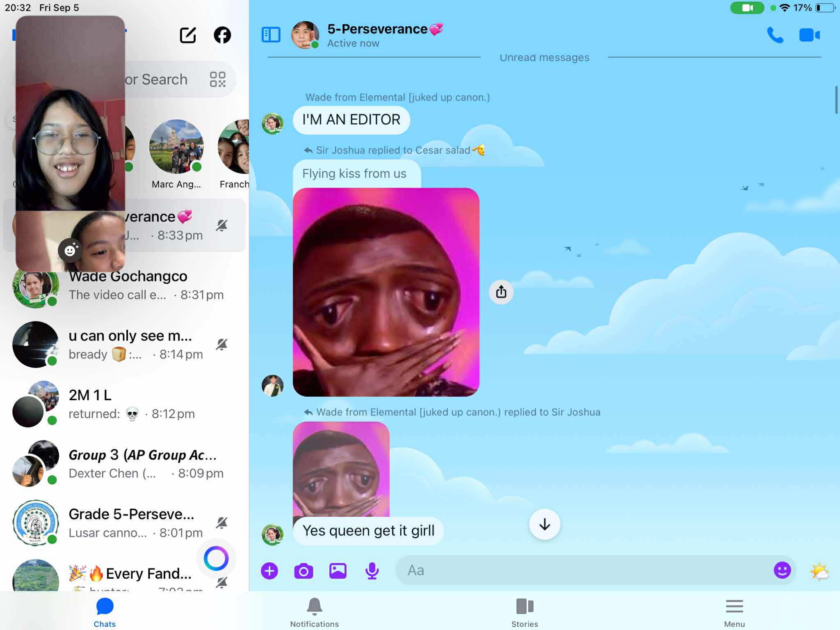The image size is (840, 630).
Task: Tap muted bell on Grade 5-Perseve... row
Action: (x=222, y=523)
